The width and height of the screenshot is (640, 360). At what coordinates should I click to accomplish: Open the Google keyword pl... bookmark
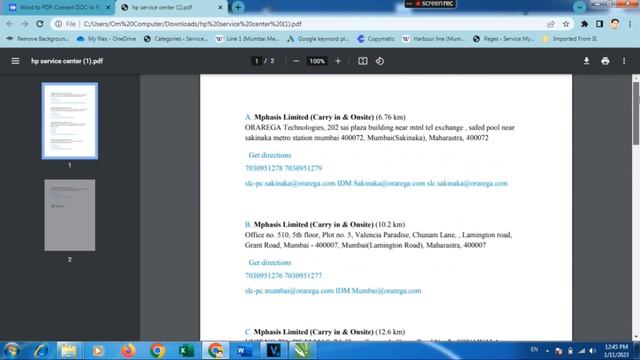318,39
